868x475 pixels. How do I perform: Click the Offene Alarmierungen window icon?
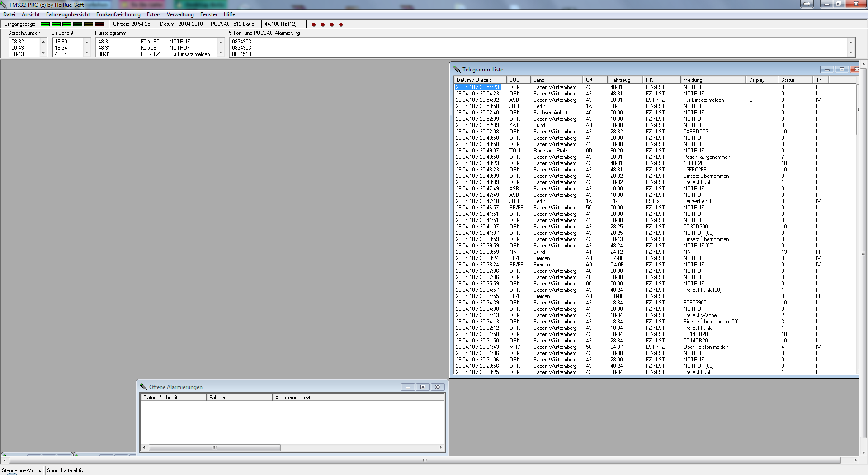[x=144, y=387]
